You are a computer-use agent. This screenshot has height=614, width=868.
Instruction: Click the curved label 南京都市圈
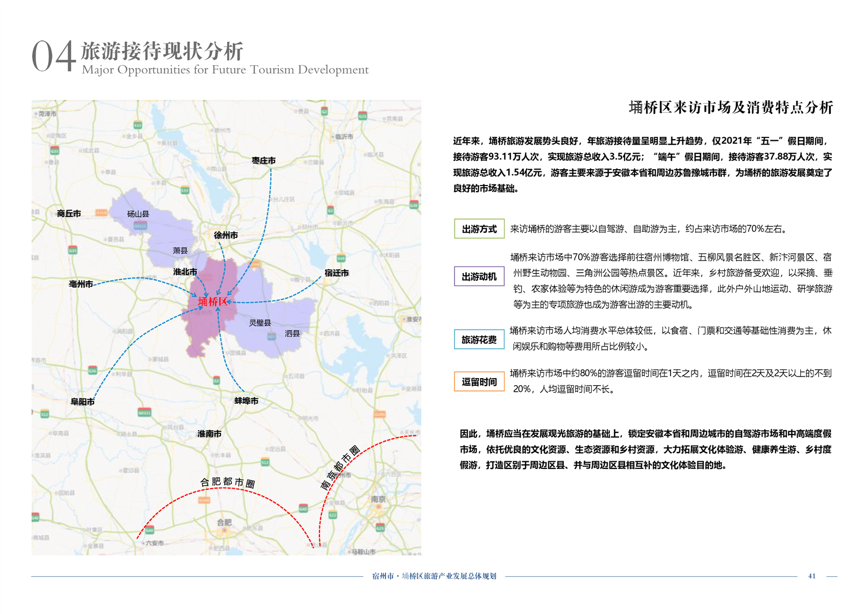(340, 467)
